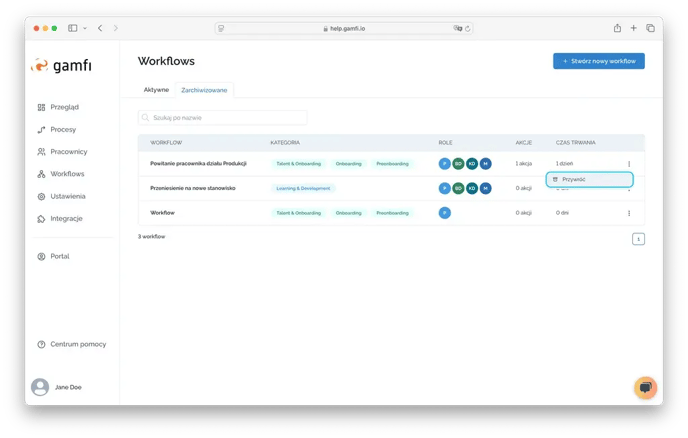Open three-dot menu for Powitanie pracownika row
The image size is (688, 438).
point(629,163)
